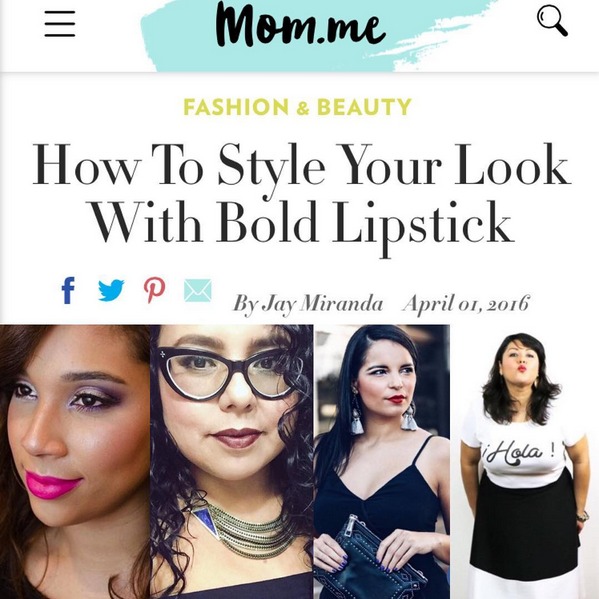Open the cat-eye glasses woman photo

(x=232, y=461)
